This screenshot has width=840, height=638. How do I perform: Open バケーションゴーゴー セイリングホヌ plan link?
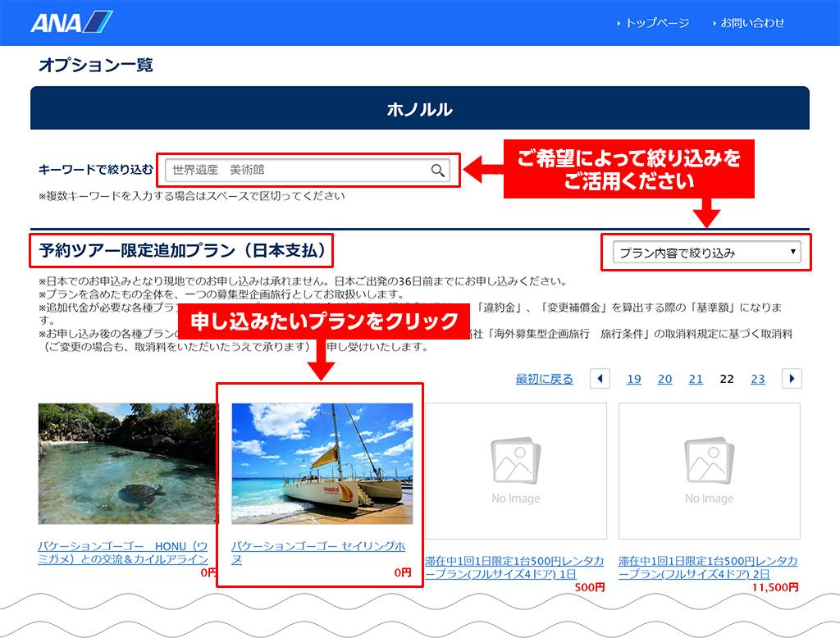click(x=317, y=552)
